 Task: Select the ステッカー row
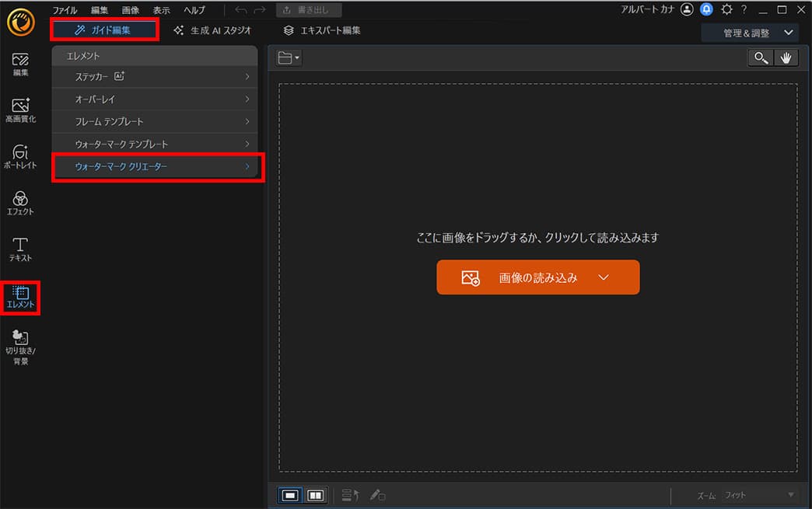point(155,77)
